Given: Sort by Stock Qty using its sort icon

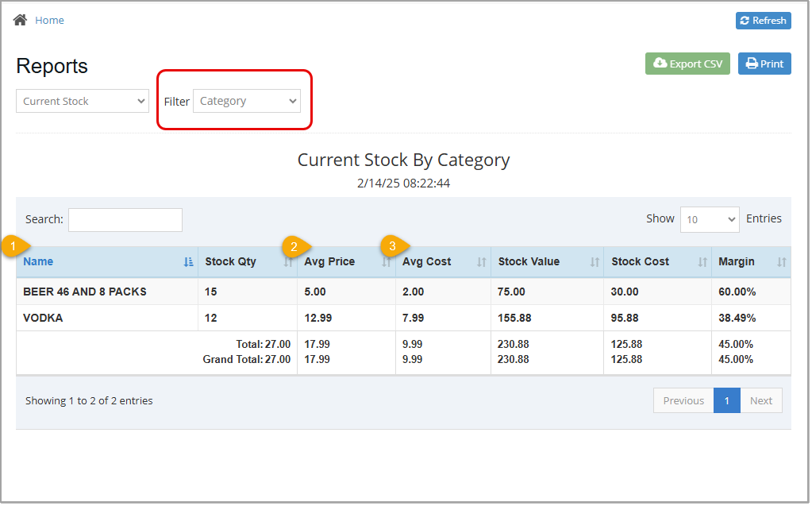Looking at the screenshot, I should pyautogui.click(x=288, y=261).
